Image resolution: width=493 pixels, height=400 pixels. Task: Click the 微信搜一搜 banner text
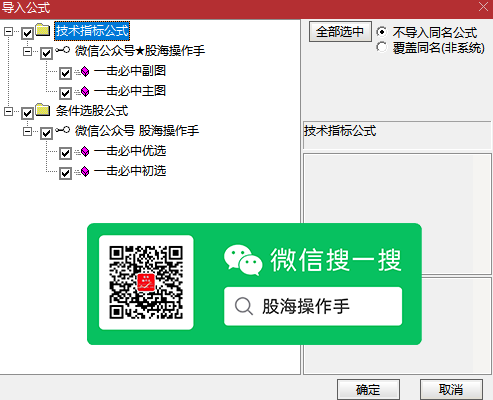coord(336,260)
